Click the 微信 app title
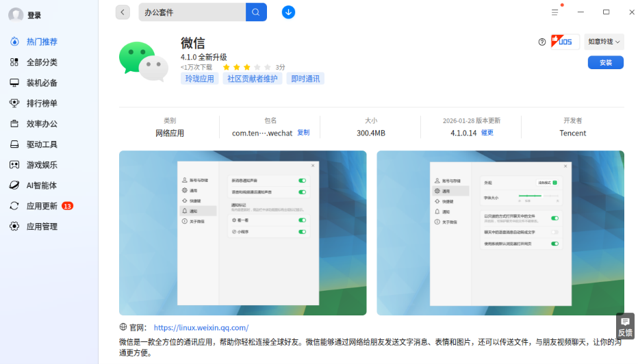 [193, 43]
